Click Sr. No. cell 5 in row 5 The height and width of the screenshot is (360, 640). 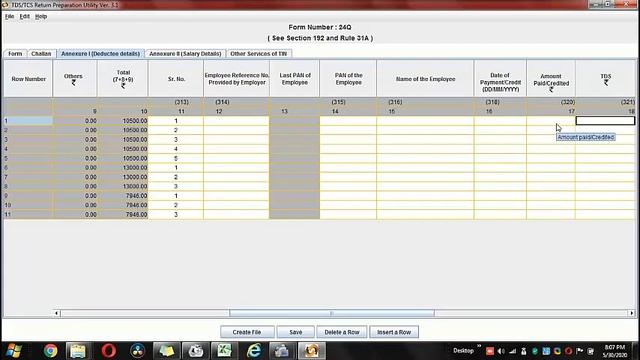176,158
